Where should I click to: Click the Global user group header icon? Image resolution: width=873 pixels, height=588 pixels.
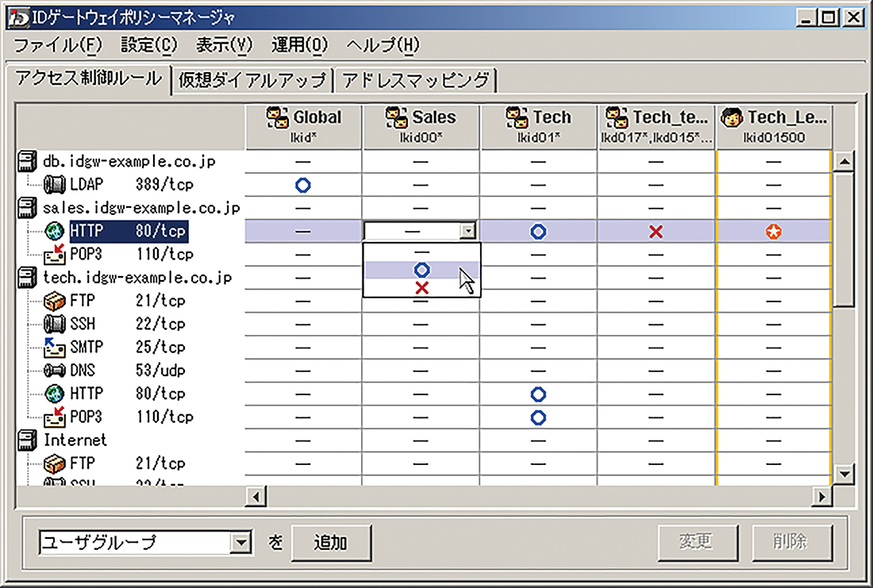[x=278, y=117]
